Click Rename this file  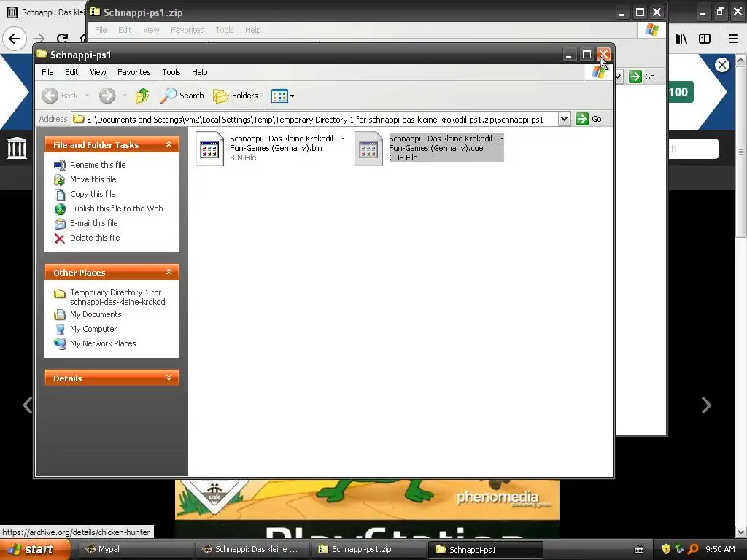pos(98,165)
